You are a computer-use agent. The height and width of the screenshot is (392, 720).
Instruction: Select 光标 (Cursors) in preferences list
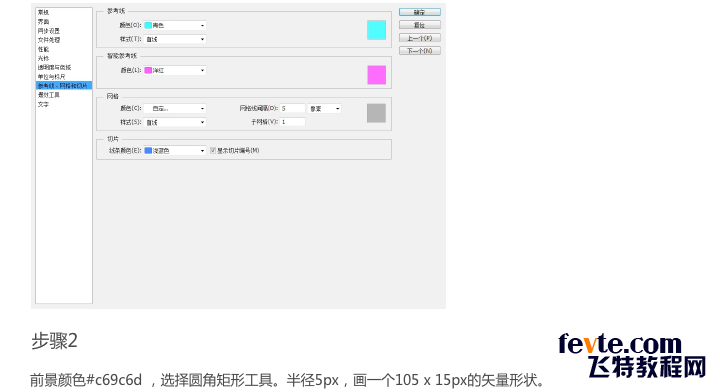pyautogui.click(x=43, y=58)
